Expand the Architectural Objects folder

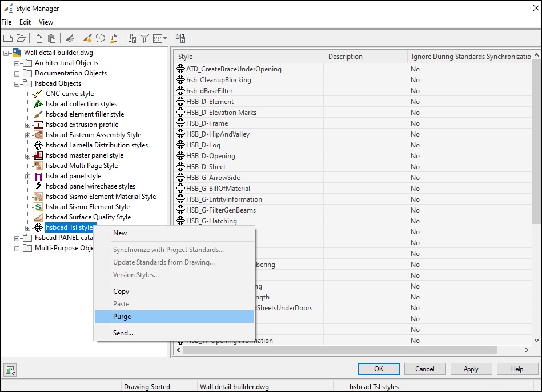[x=17, y=63]
